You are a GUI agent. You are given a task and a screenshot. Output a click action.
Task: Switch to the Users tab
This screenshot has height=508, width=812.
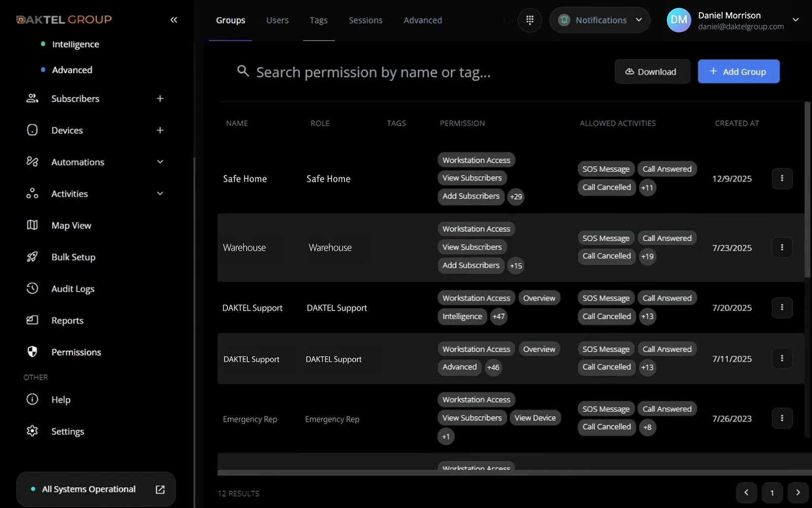click(x=278, y=20)
